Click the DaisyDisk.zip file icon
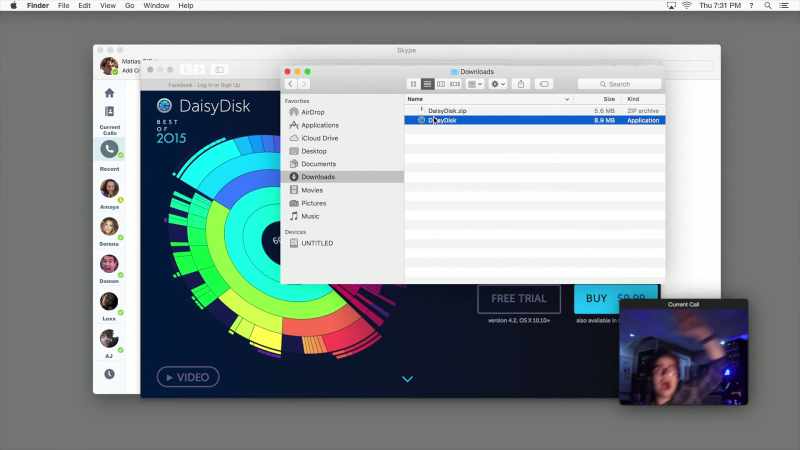800x450 pixels. 421,110
